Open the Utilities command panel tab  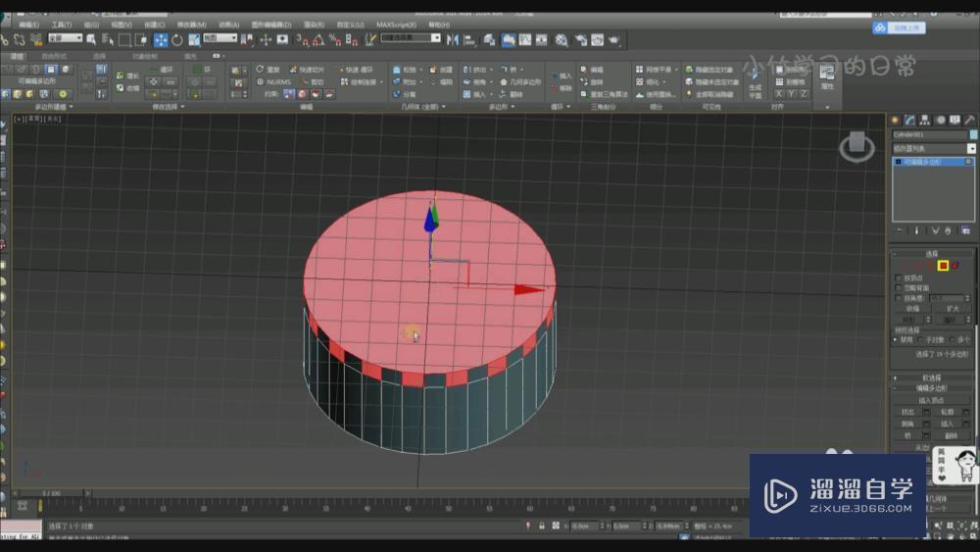969,120
